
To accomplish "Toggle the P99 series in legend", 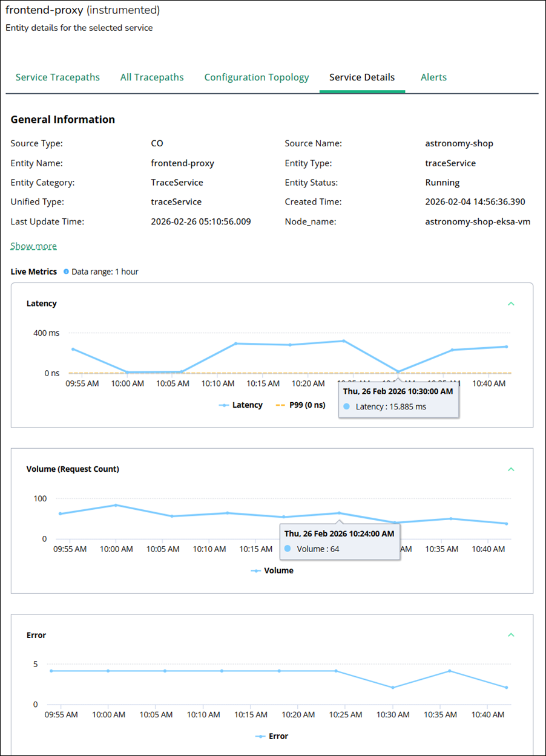I will tap(301, 405).
